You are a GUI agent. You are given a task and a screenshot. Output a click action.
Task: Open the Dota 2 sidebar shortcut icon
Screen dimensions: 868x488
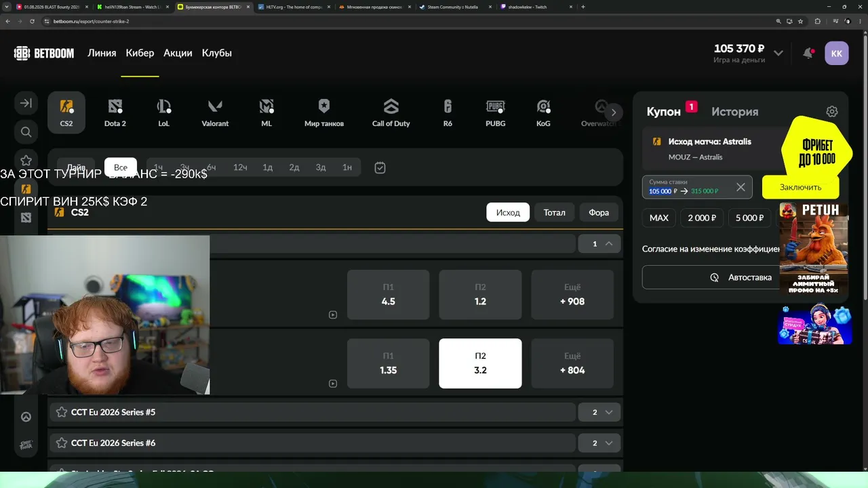[26, 218]
